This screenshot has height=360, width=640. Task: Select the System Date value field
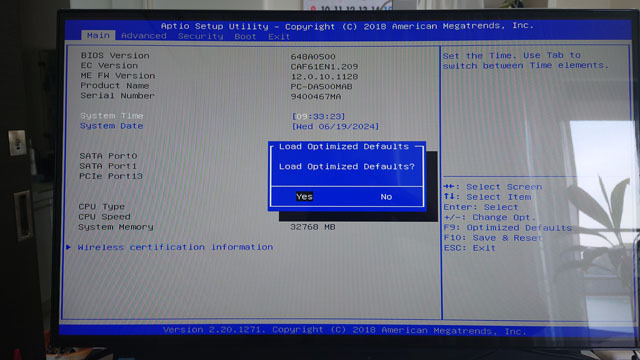click(x=335, y=127)
